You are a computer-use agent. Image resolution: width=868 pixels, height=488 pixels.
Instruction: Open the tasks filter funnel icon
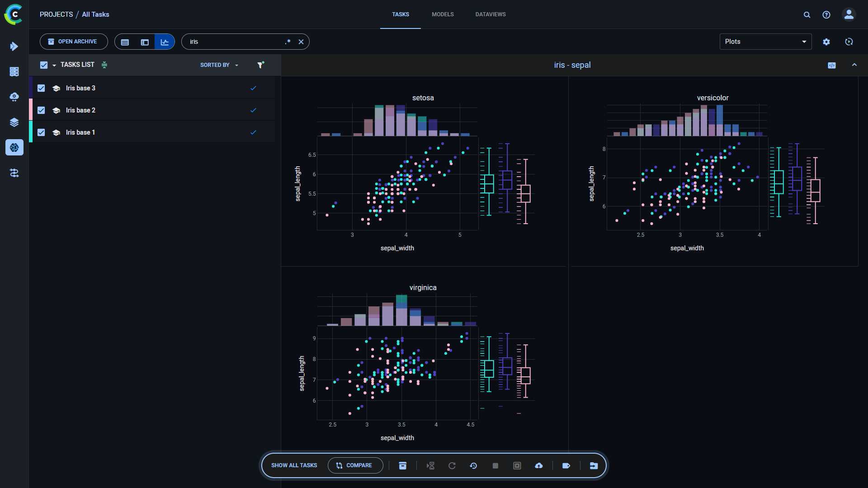click(x=260, y=65)
